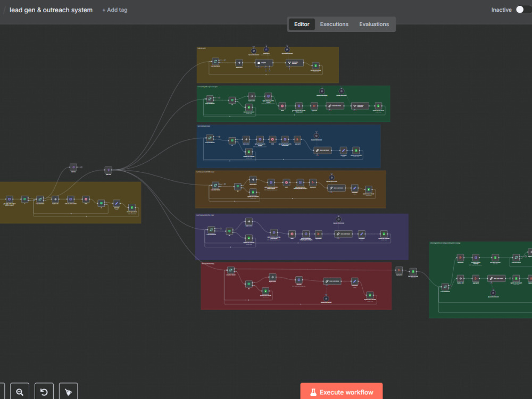This screenshot has height=399, width=532.
Task: Click the workflow name 'lead gen & outreach system'
Action: (51, 10)
